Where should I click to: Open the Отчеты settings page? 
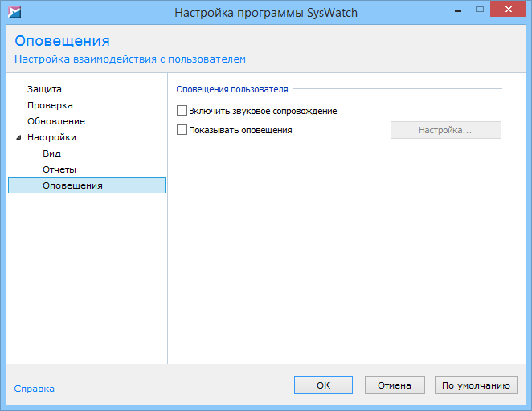pyautogui.click(x=59, y=169)
